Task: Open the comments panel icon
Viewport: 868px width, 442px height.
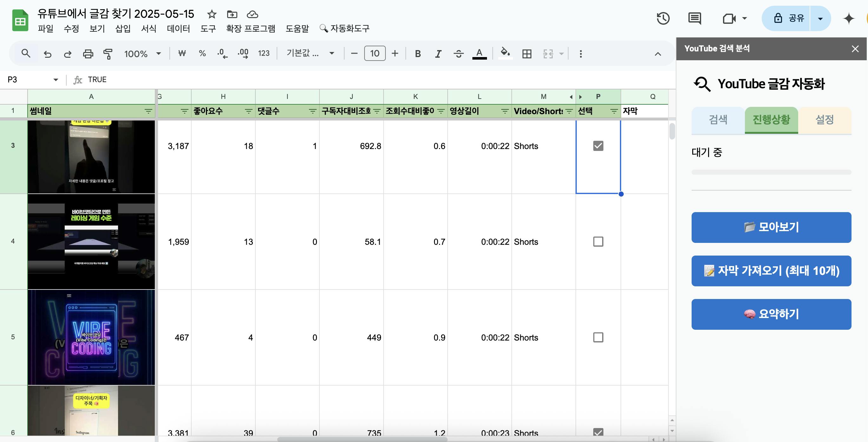Action: point(694,18)
